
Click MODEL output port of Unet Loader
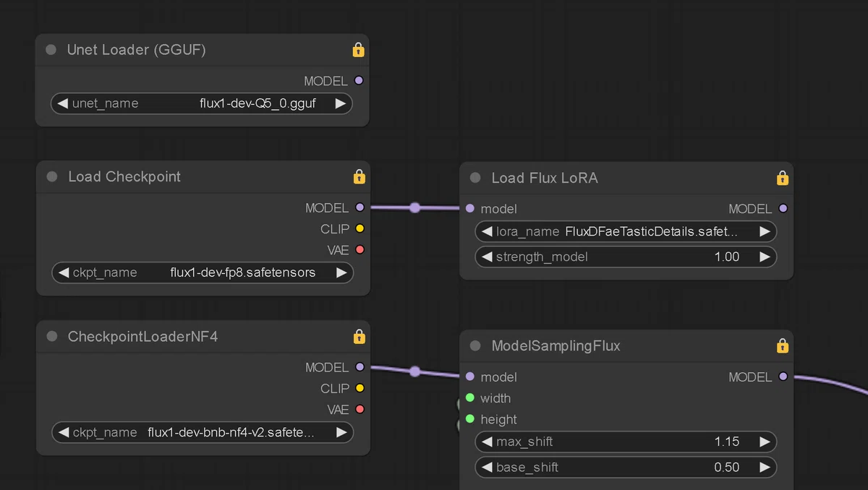[359, 81]
